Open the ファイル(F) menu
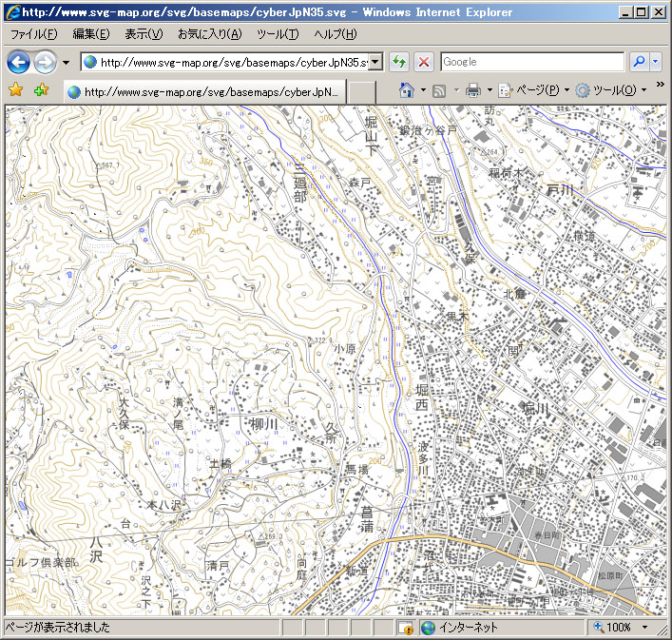This screenshot has height=640, width=672. tap(33, 34)
